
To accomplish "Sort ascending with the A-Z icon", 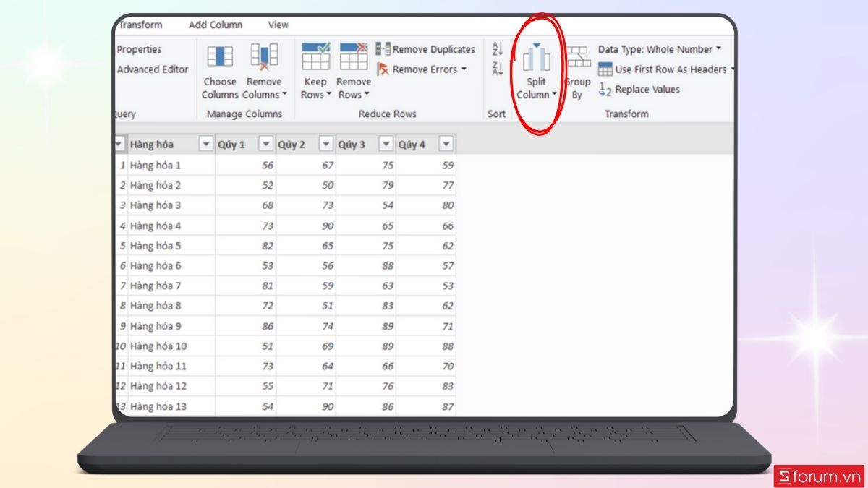I will 497,49.
